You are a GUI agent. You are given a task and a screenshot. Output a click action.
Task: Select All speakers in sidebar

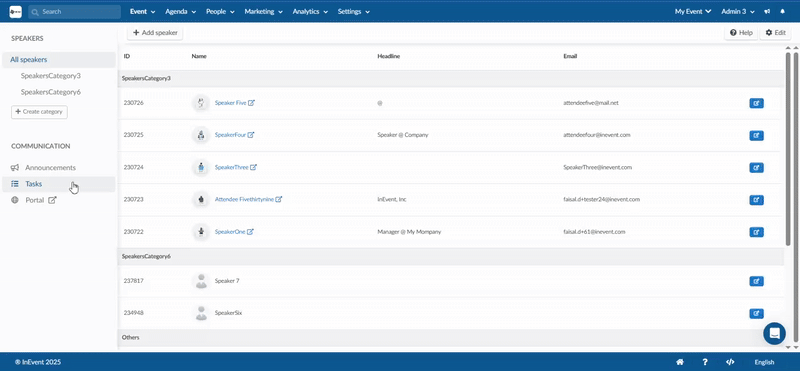tap(59, 60)
